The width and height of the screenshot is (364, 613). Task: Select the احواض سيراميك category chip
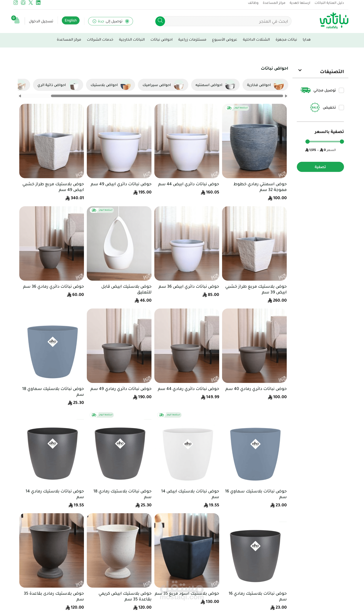pos(163,85)
